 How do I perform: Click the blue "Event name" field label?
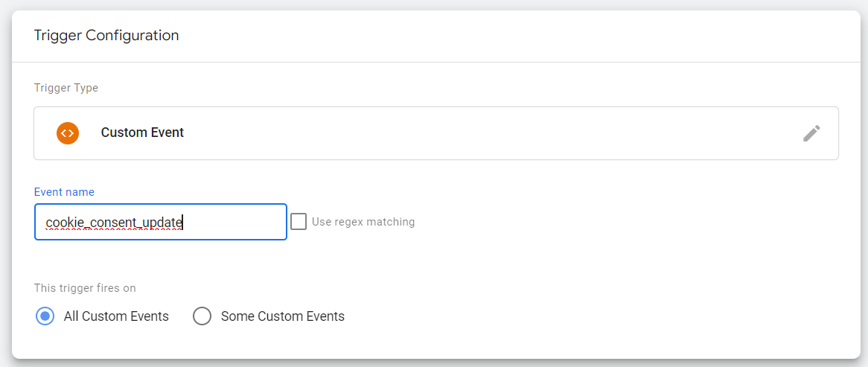click(x=64, y=192)
